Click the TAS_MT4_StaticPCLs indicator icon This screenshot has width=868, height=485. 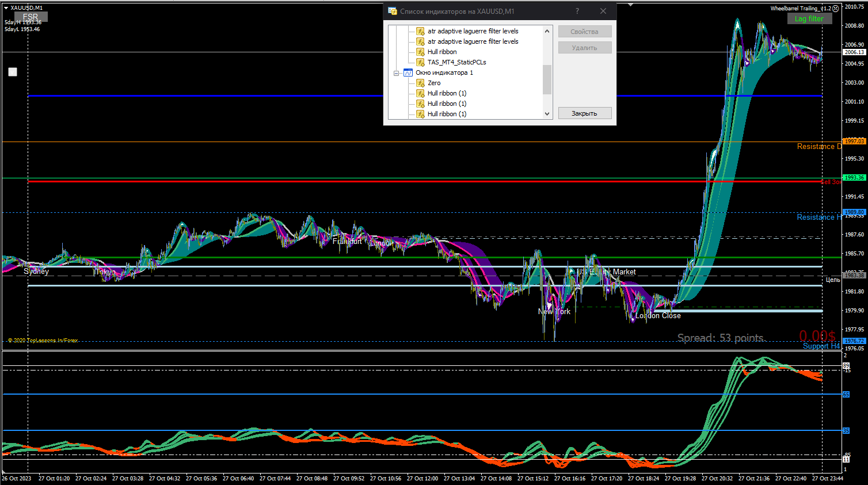click(x=421, y=62)
